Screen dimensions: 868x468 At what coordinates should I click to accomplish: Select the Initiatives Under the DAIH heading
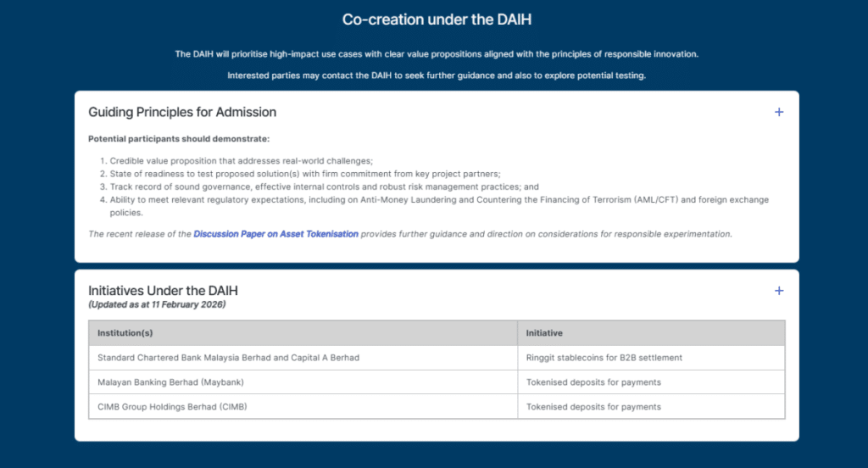pyautogui.click(x=163, y=291)
